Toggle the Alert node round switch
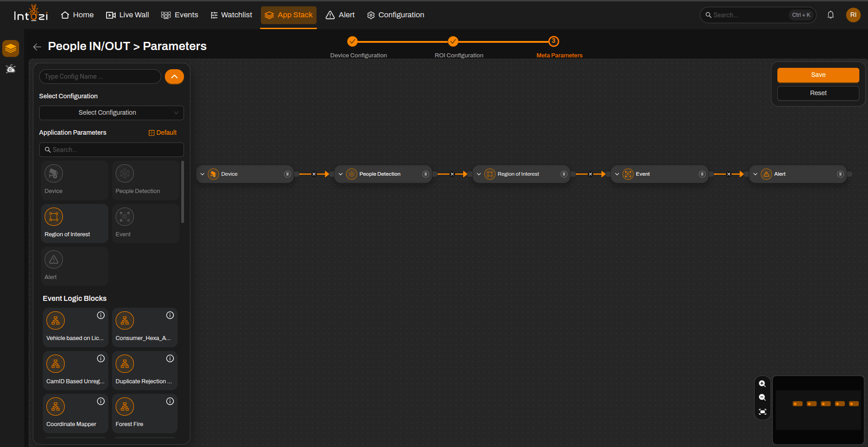868x447 pixels. click(x=840, y=174)
